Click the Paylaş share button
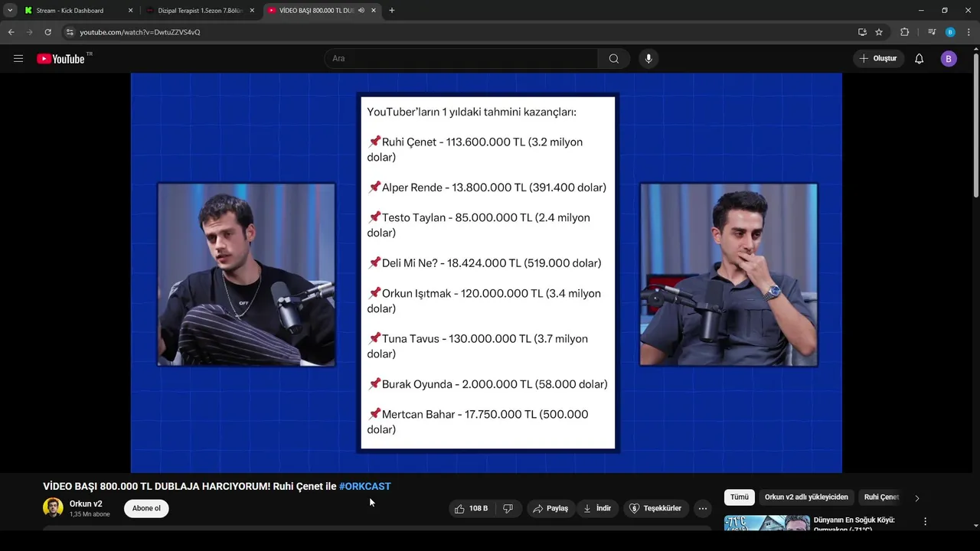The image size is (980, 551). [550, 508]
